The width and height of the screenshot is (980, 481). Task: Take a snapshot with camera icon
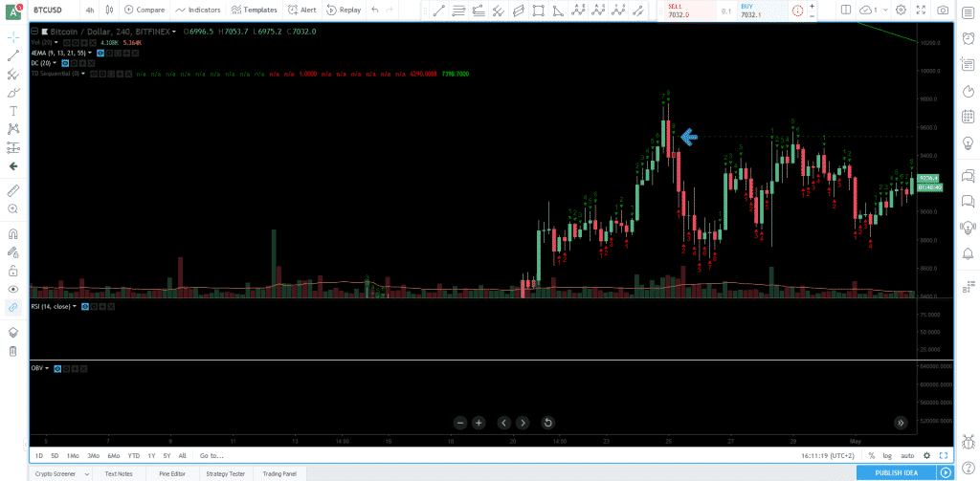coord(942,10)
